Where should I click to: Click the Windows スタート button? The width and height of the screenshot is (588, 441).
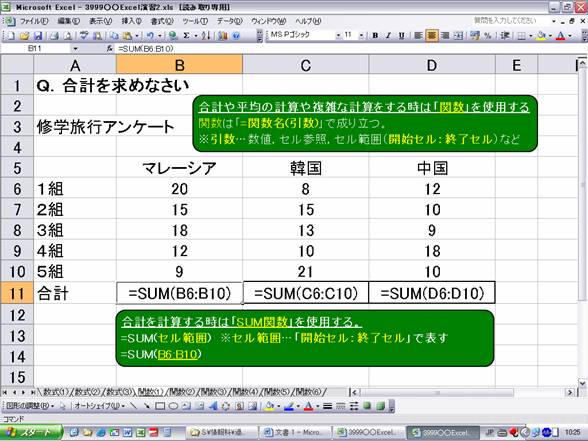31,432
